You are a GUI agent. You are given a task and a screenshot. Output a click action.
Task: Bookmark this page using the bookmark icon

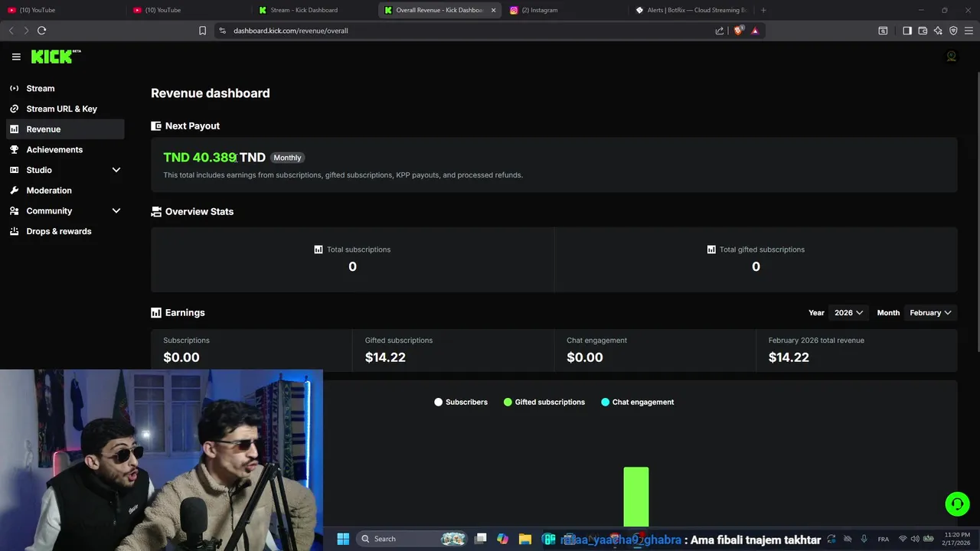coord(202,31)
